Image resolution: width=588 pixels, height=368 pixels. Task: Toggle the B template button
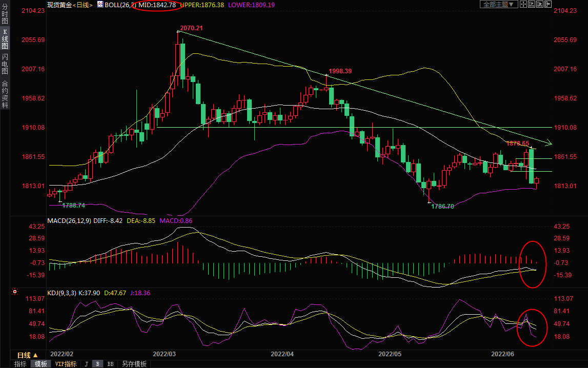(x=97, y=364)
